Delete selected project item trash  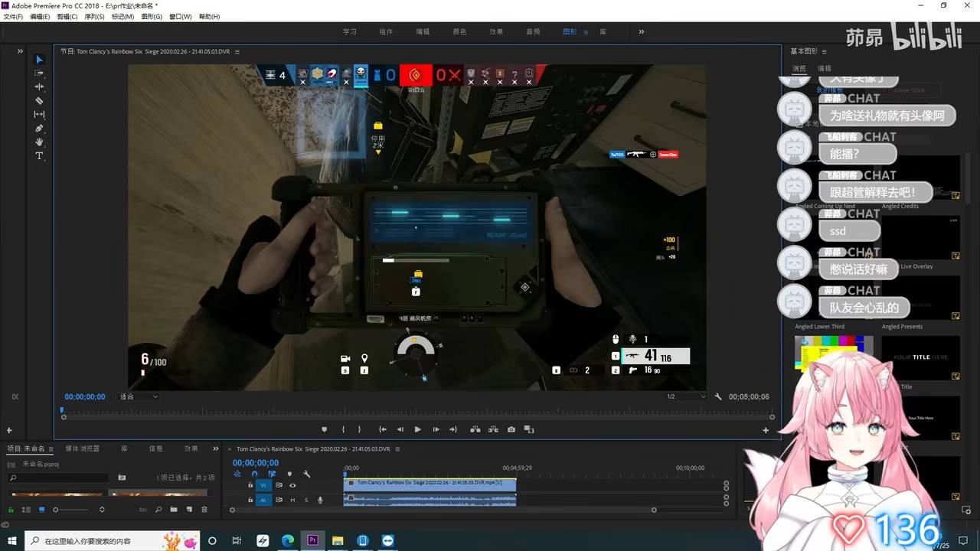(x=204, y=510)
